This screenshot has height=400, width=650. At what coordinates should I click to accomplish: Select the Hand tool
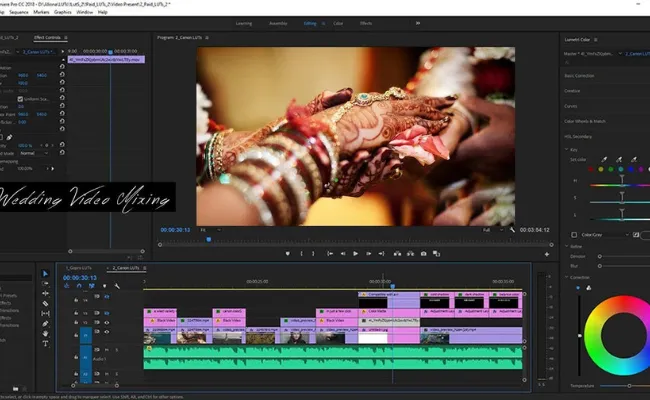(46, 333)
